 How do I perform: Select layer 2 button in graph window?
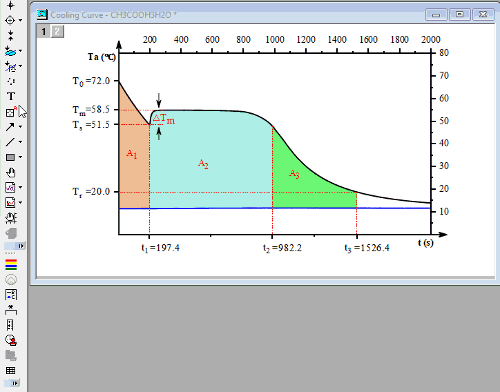(57, 32)
